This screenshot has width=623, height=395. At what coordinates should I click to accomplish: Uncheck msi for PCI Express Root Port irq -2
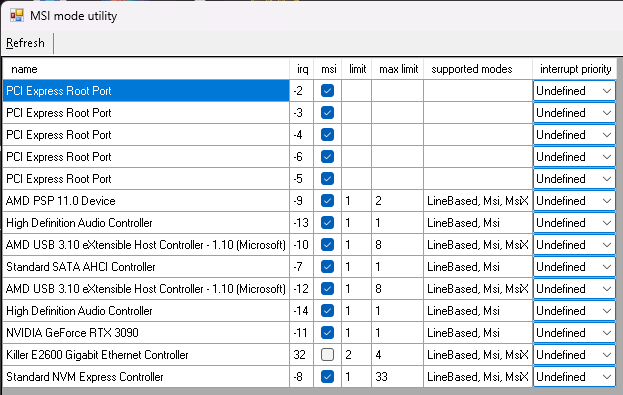[327, 91]
